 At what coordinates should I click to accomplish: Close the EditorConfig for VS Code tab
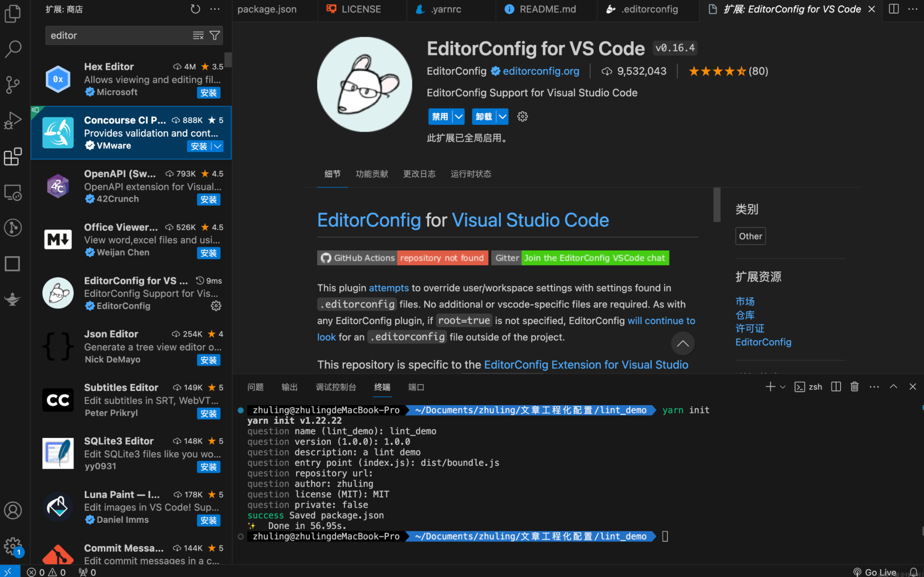pos(872,9)
